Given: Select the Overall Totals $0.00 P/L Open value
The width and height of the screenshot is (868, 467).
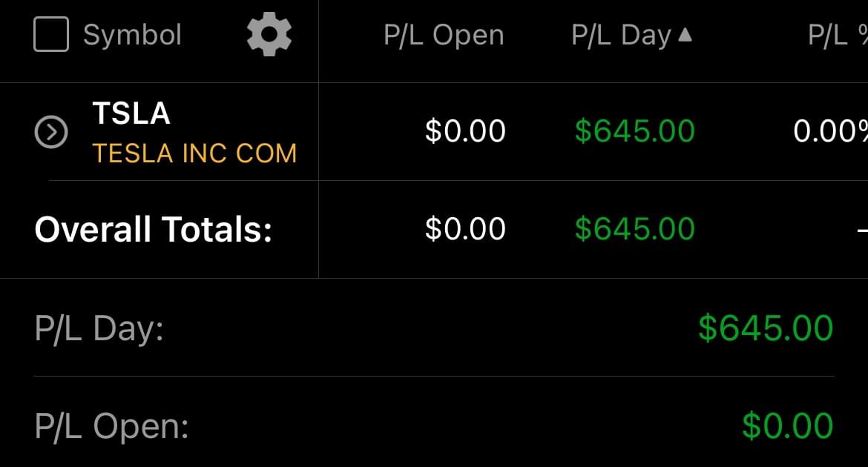Looking at the screenshot, I should coord(465,229).
